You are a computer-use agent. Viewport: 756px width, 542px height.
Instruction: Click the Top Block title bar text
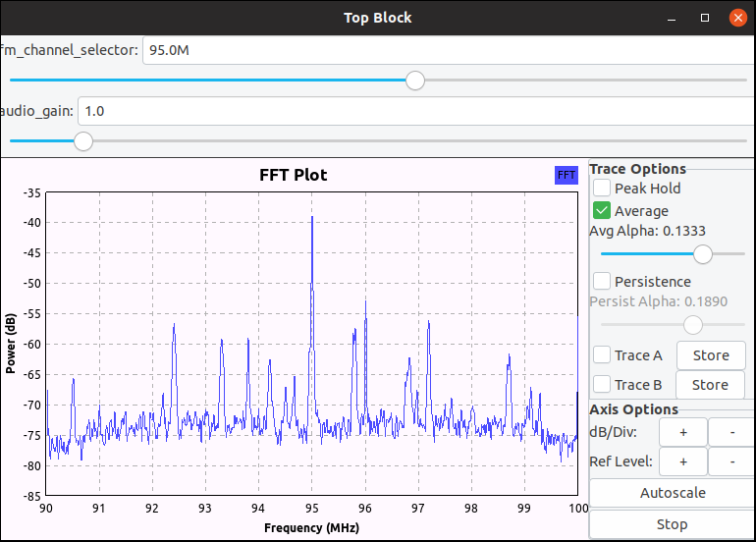click(x=378, y=18)
